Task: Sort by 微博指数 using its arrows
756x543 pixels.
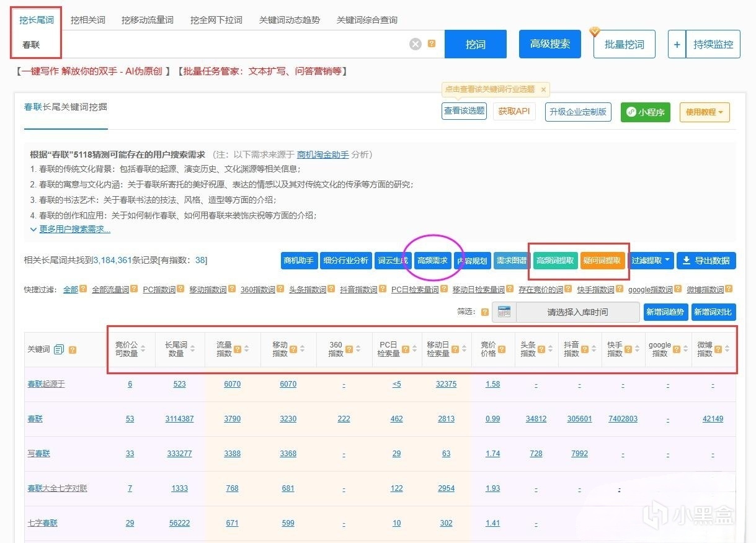Action: (x=727, y=349)
